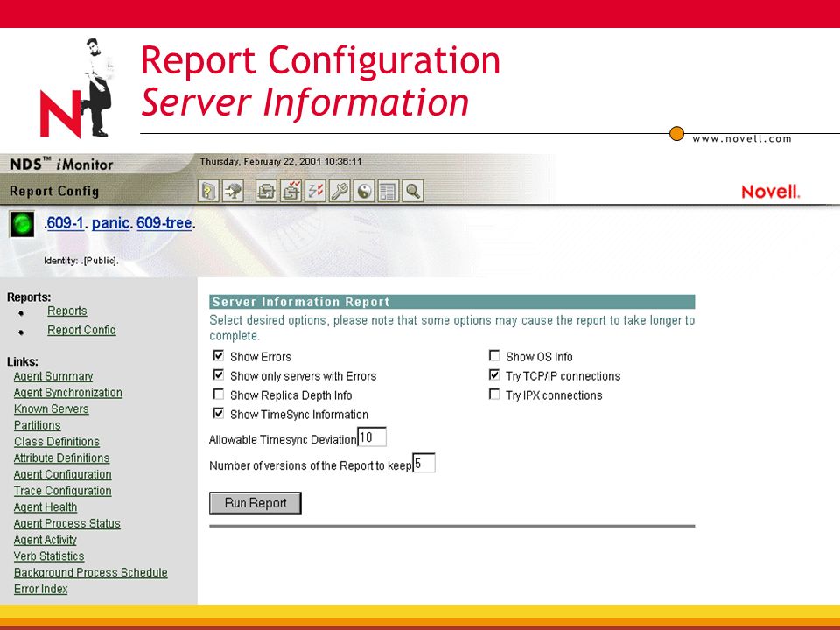Open the Agent Health link
This screenshot has height=630, width=840.
coord(45,507)
